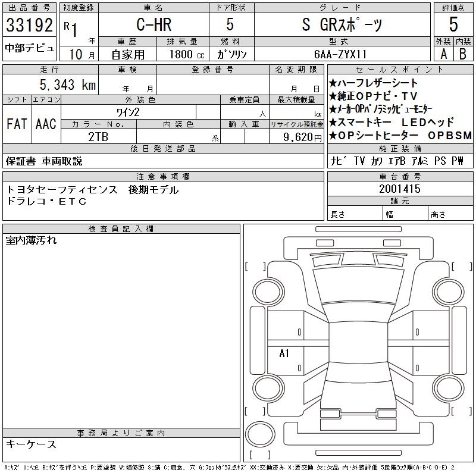Click the mileage 5,343 km
This screenshot has height=476, width=476.
click(x=68, y=84)
